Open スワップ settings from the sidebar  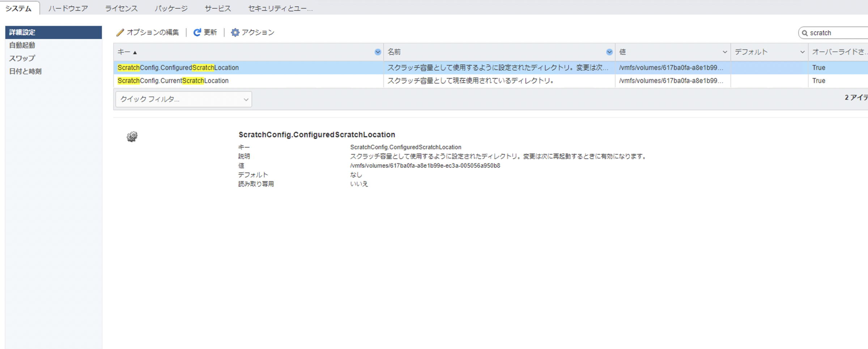click(21, 58)
